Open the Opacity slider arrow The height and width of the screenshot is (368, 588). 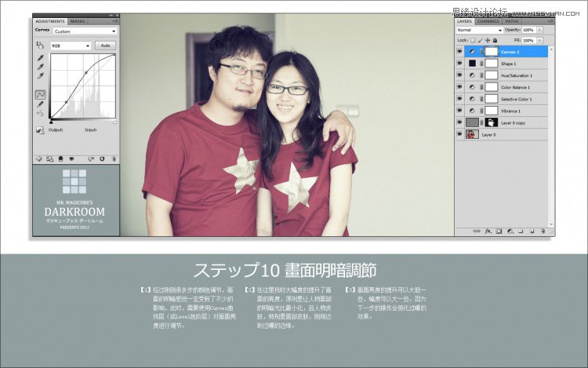(x=540, y=30)
